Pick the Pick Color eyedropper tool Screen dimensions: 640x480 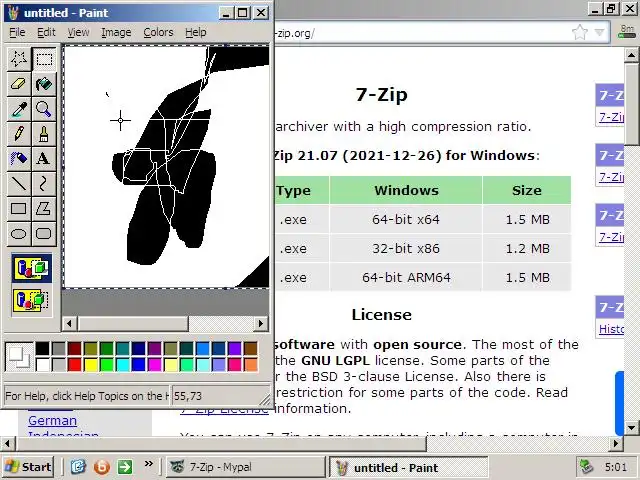[x=19, y=109]
